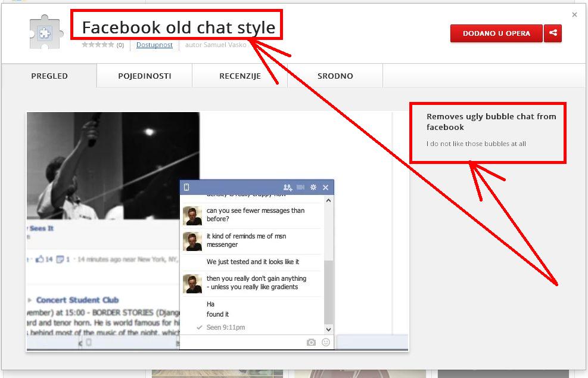
Task: Close the chat window with X icon
Action: tap(325, 187)
